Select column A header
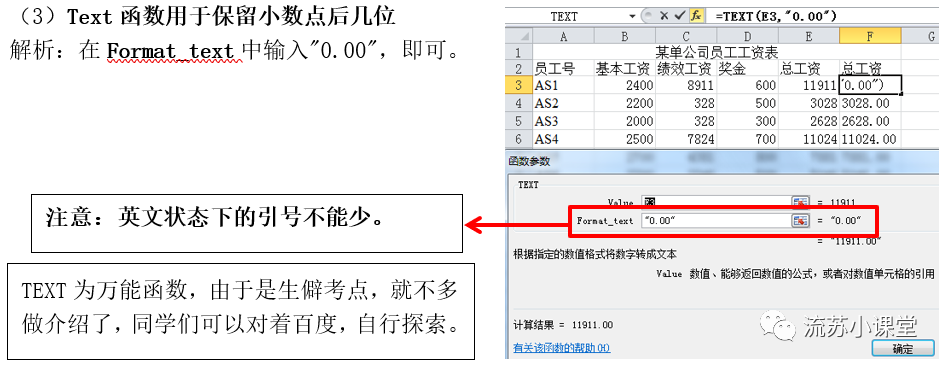Screen dimensions: 948x368 tap(563, 37)
